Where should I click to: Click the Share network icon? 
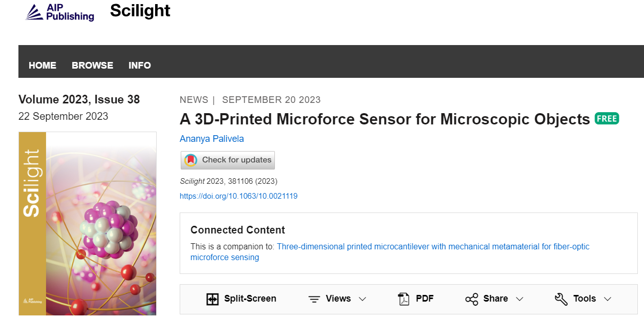[x=471, y=299]
